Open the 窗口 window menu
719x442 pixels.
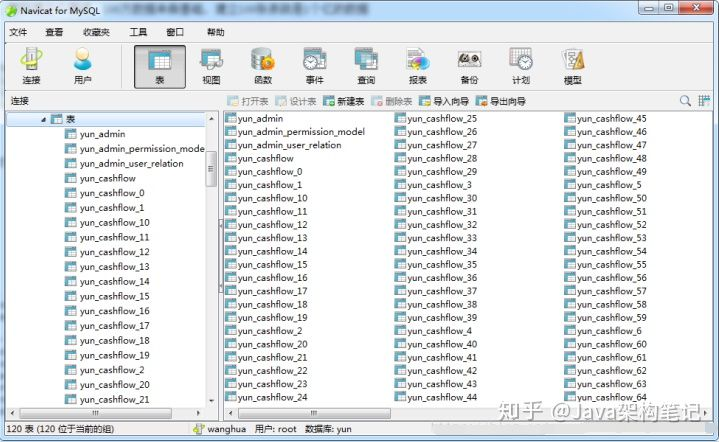point(175,32)
